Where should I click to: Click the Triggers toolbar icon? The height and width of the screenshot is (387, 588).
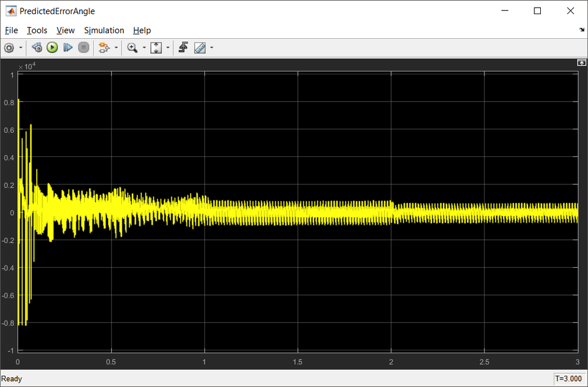pyautogui.click(x=183, y=48)
